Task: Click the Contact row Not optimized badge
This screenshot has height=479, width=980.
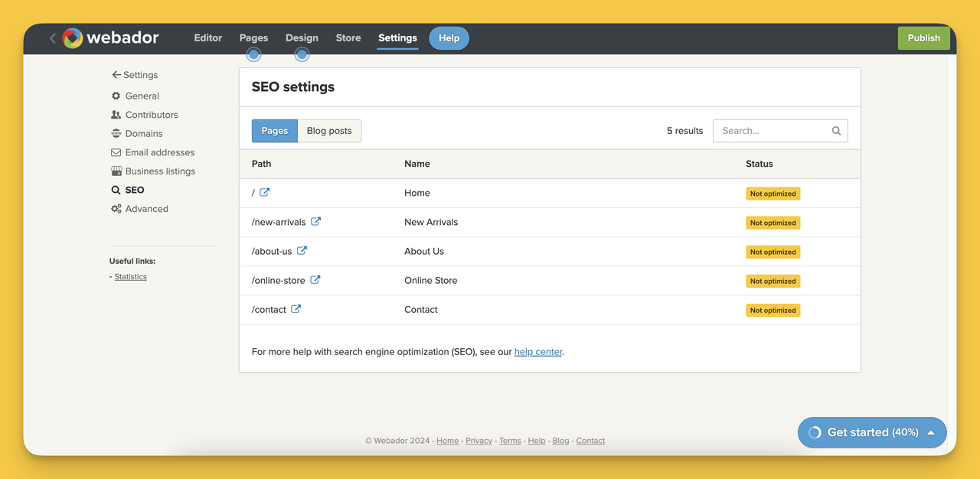Action: (773, 310)
